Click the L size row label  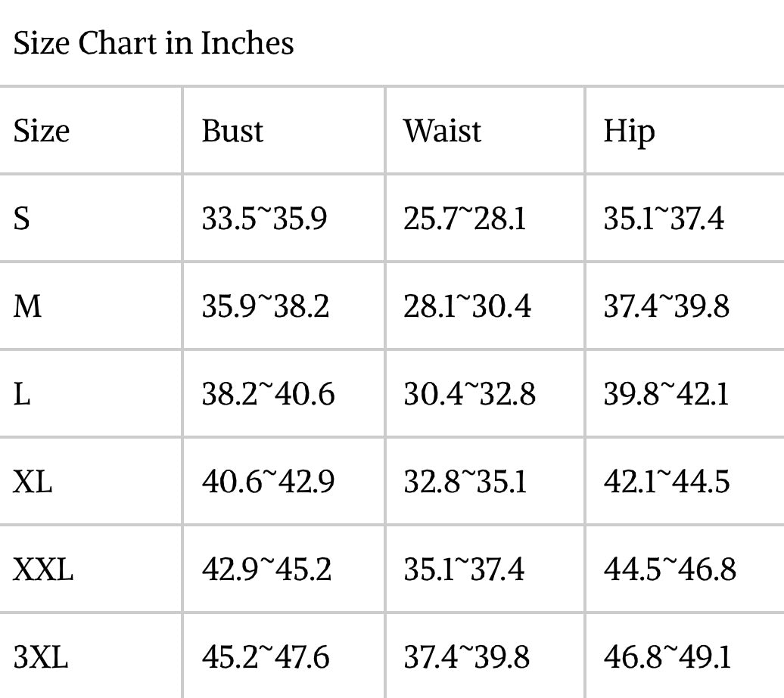pos(22,394)
